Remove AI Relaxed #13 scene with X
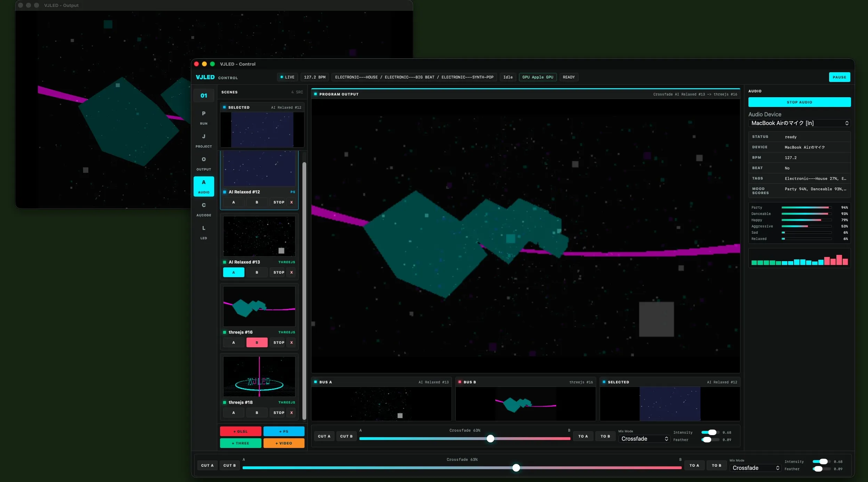Screen dimensions: 868x482 tap(291, 272)
